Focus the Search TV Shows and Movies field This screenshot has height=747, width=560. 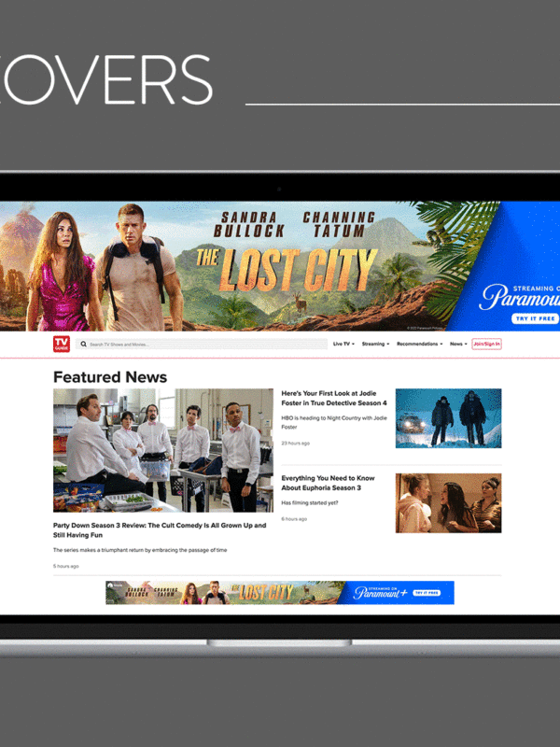(202, 344)
